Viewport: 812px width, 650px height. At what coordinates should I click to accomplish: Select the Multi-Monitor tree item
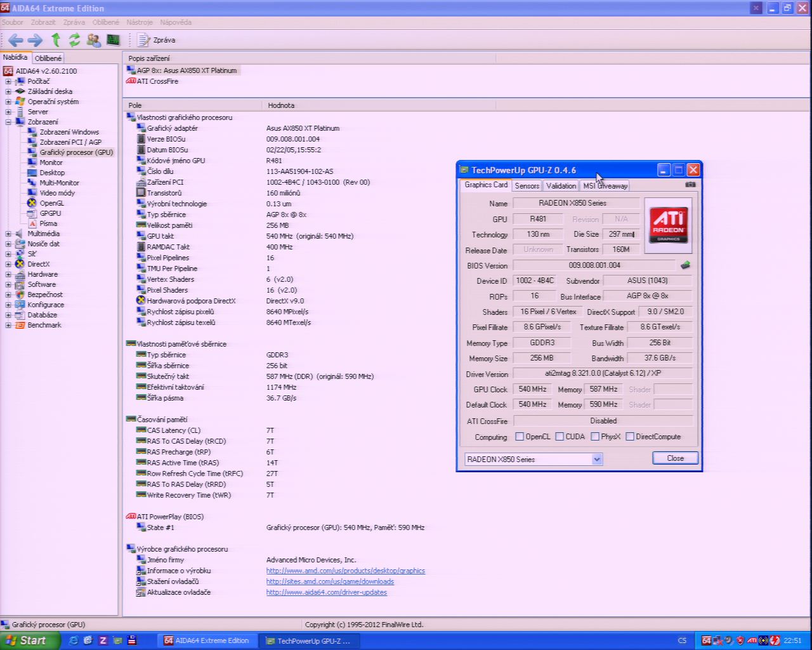click(59, 183)
